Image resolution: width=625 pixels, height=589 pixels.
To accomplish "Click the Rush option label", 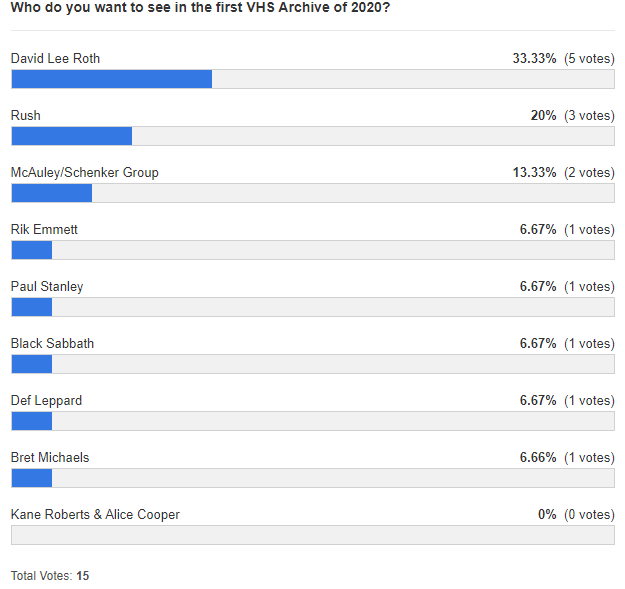I will [x=26, y=116].
